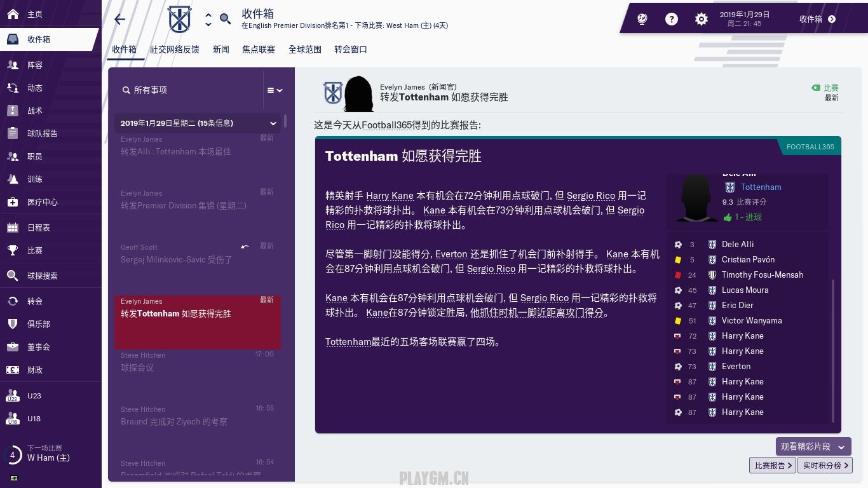868x488 pixels.
Task: Click 比赛报告 match report button
Action: [772, 466]
